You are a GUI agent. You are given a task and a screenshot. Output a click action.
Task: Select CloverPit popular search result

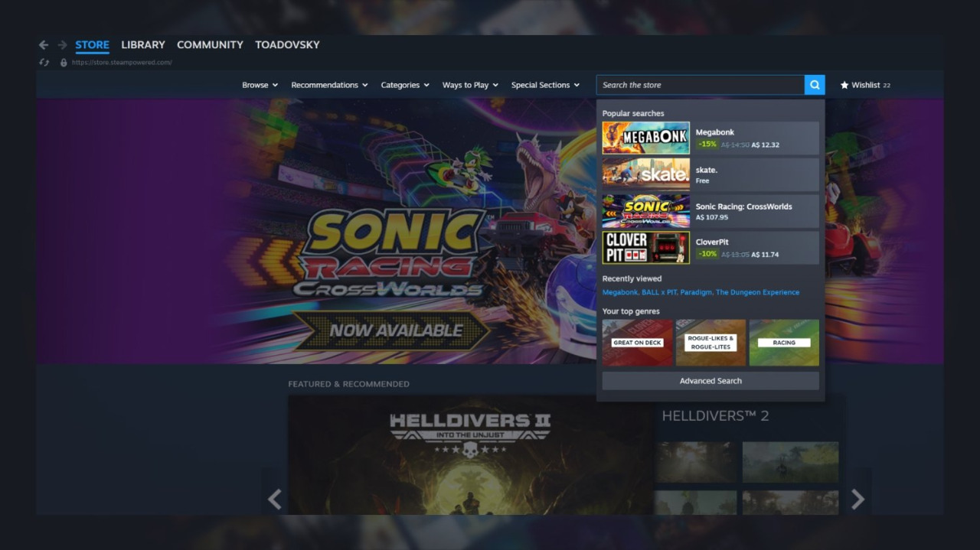click(x=710, y=248)
